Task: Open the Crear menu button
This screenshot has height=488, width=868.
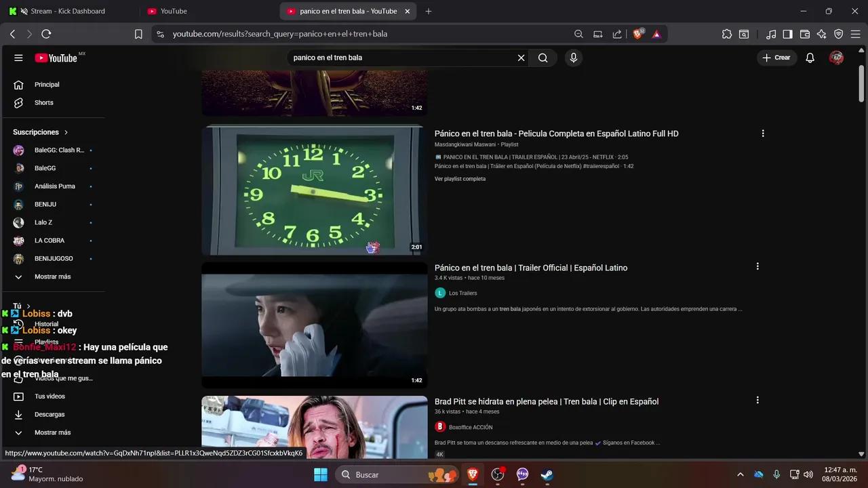Action: pyautogui.click(x=776, y=58)
